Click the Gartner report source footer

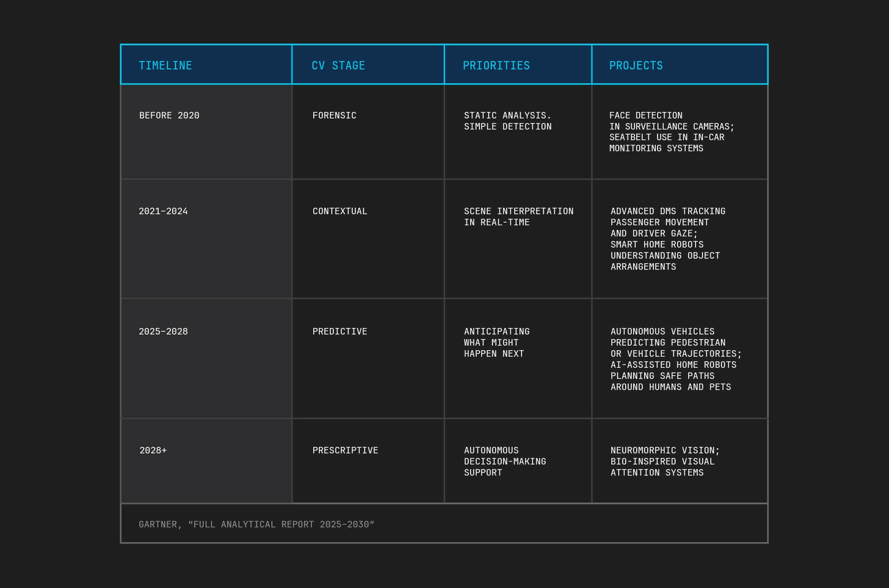444,524
